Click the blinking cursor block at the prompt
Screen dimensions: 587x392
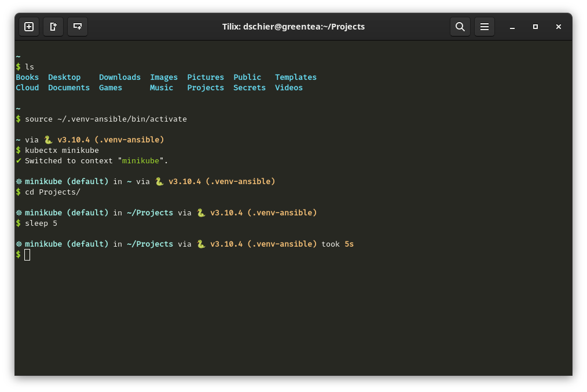27,254
